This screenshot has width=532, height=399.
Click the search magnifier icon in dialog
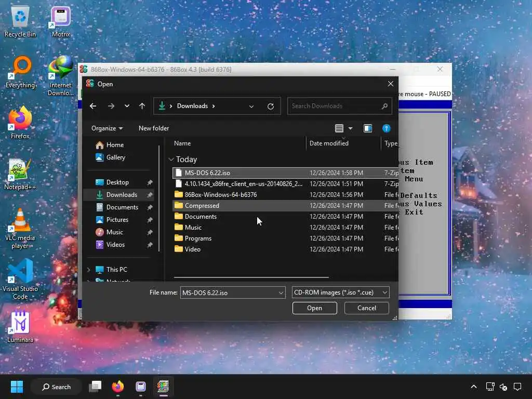384,106
